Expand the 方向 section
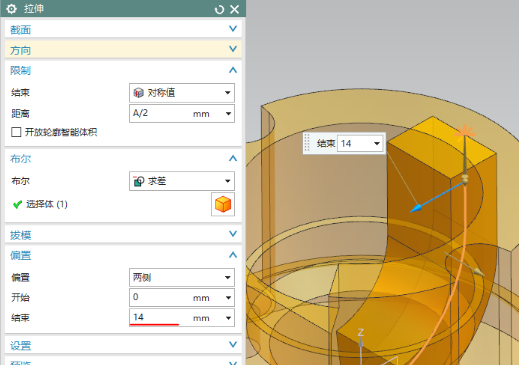This screenshot has height=365, width=520. [233, 49]
